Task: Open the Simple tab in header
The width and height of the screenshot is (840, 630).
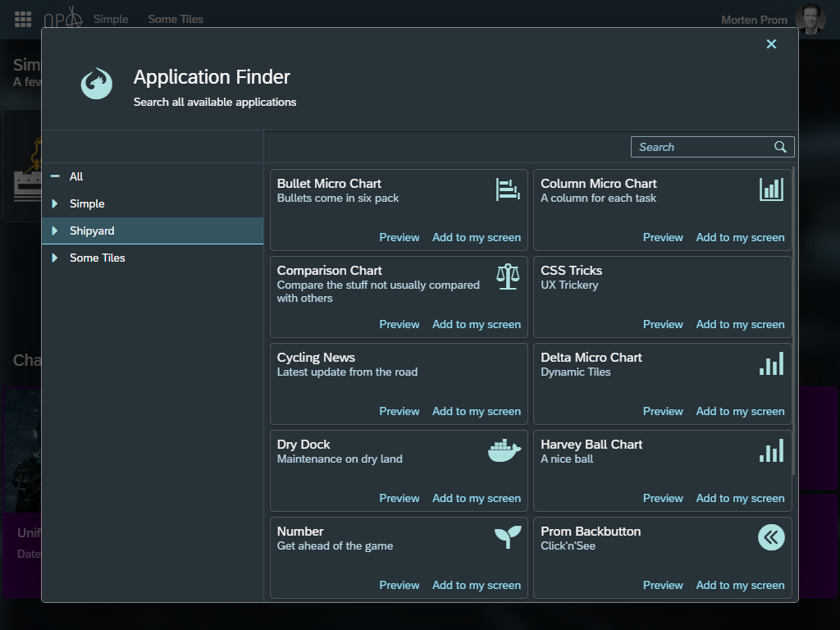Action: click(111, 19)
